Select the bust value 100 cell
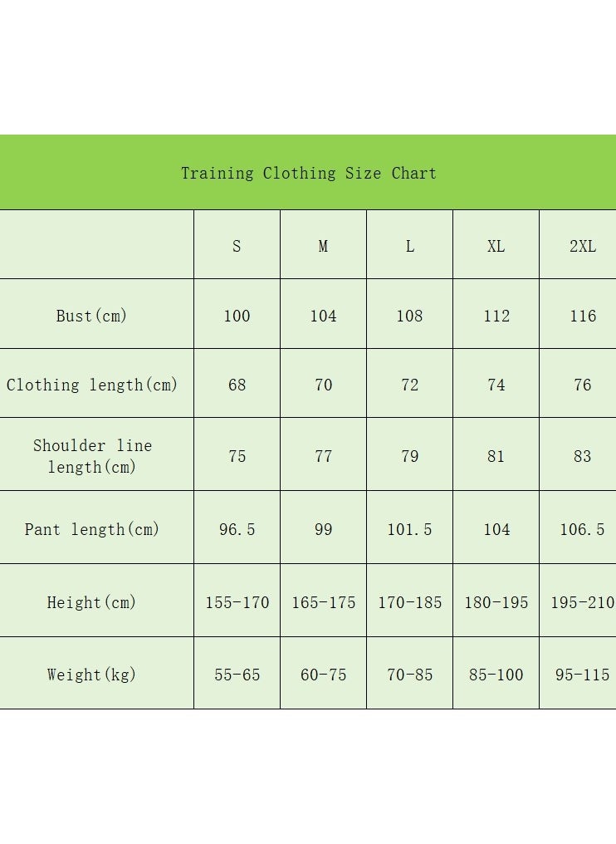 point(237,314)
